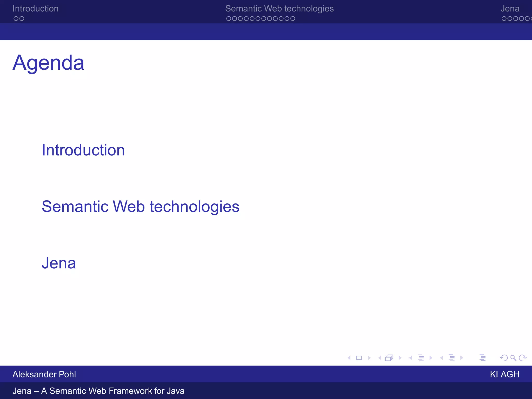Select last circle under Semantic Web technologies
The height and width of the screenshot is (399, 532).
pos(292,19)
